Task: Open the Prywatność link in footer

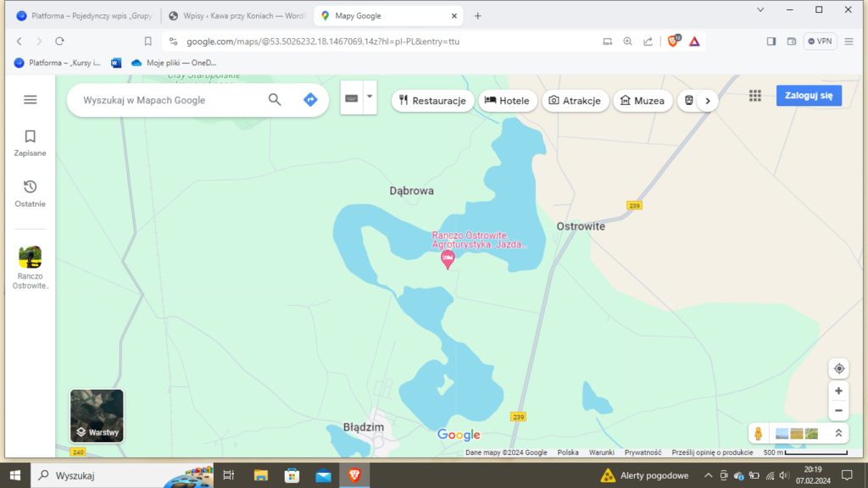Action: [x=643, y=452]
